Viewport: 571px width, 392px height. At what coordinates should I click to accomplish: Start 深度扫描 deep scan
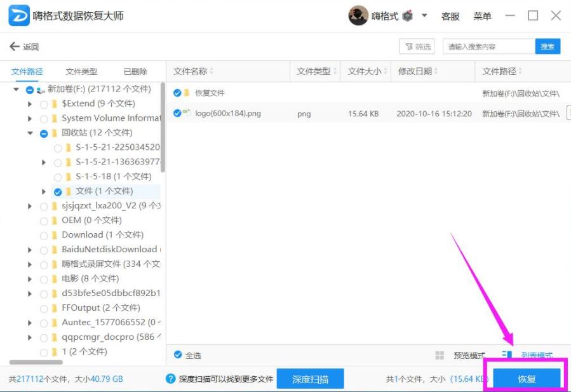310,379
